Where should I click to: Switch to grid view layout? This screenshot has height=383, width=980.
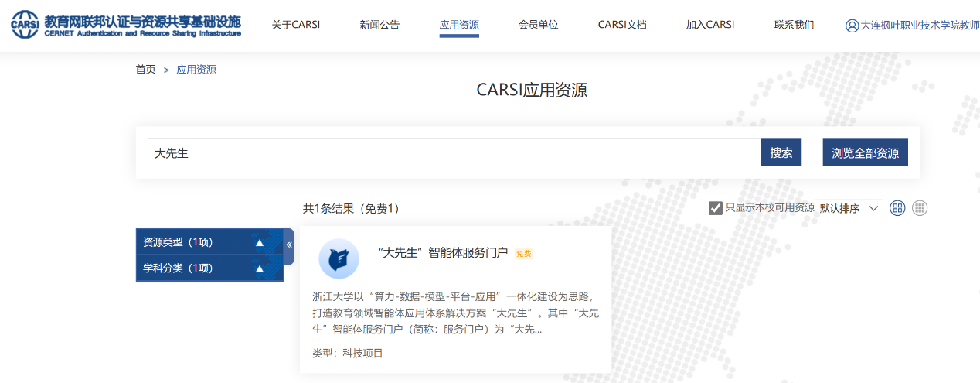(897, 208)
